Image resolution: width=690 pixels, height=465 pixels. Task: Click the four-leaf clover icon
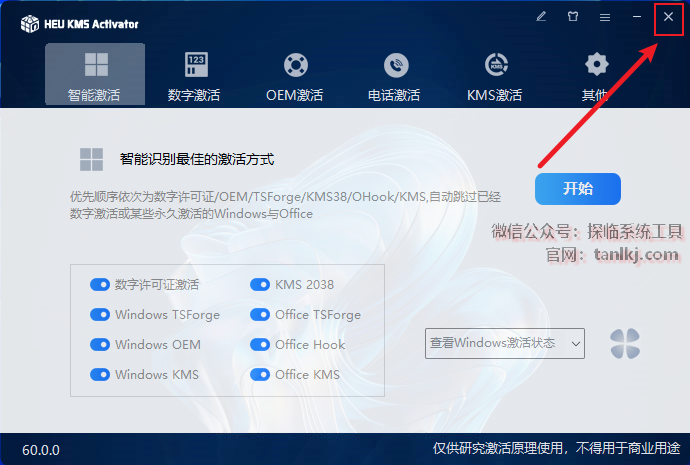click(625, 344)
